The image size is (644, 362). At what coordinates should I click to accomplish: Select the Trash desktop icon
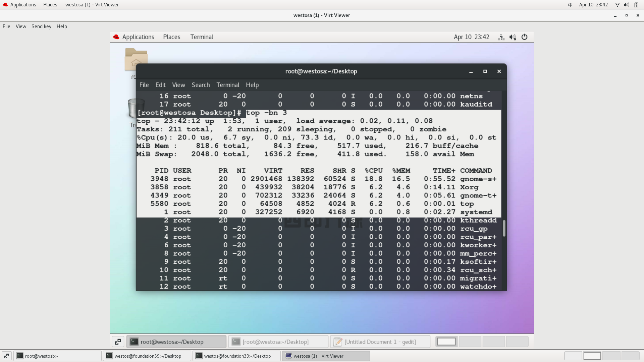136,109
